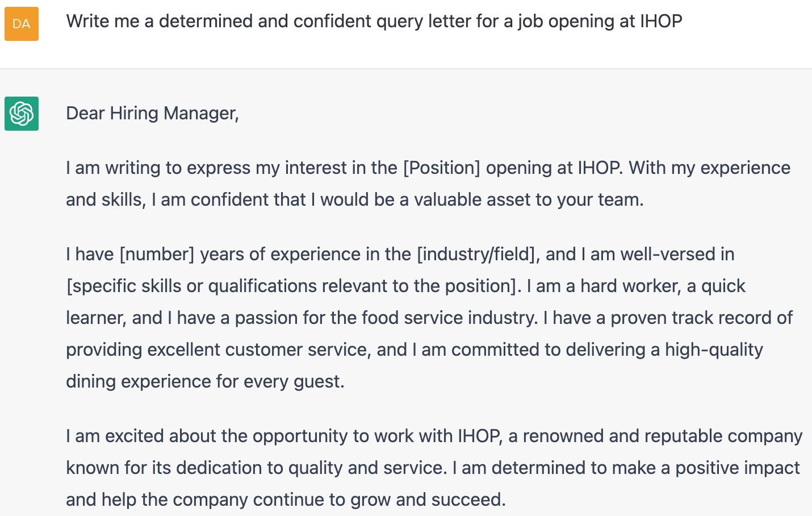Screen dimensions: 812x516
Task: Click the orange DA user avatar
Action: pos(22,24)
